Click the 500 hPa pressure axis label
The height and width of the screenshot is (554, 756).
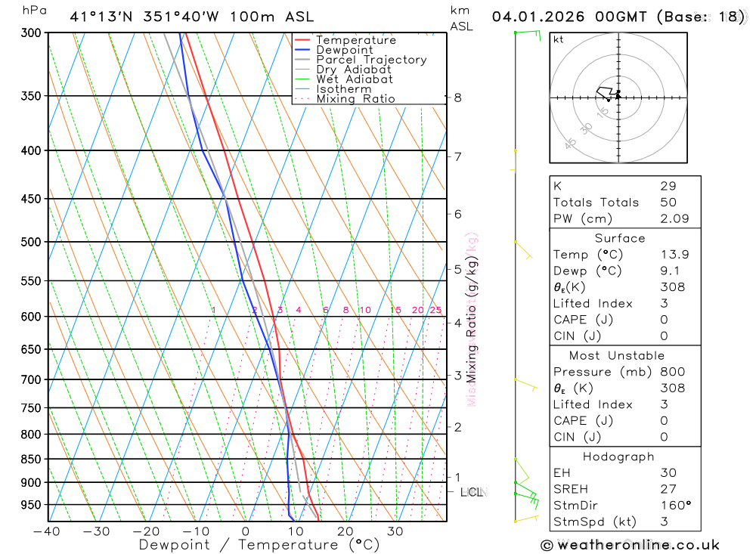31,242
